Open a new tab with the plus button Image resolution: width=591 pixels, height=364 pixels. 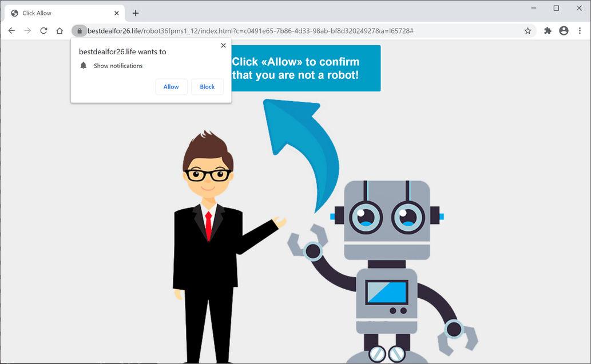(136, 13)
